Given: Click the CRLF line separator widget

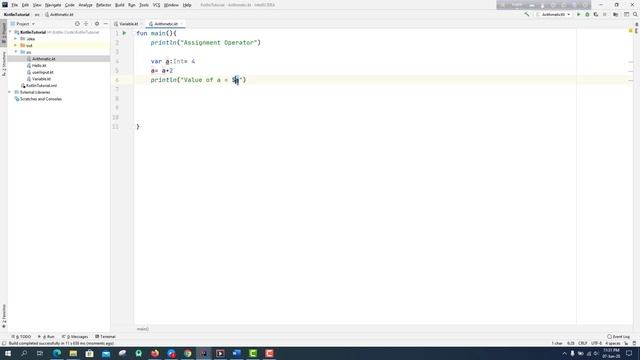Looking at the screenshot, I should click(583, 343).
